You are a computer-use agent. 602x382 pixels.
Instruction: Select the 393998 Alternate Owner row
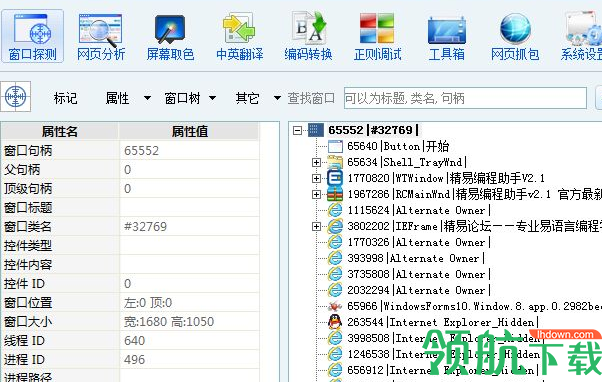pos(416,258)
